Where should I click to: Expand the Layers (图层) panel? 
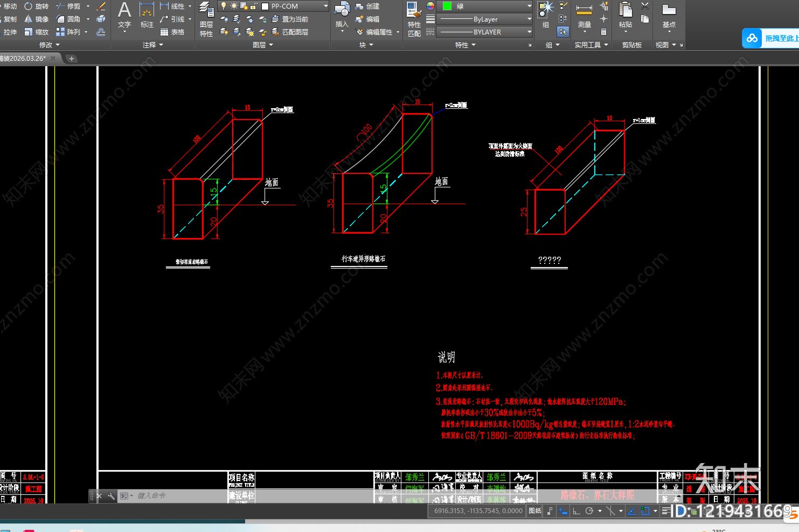tap(263, 45)
